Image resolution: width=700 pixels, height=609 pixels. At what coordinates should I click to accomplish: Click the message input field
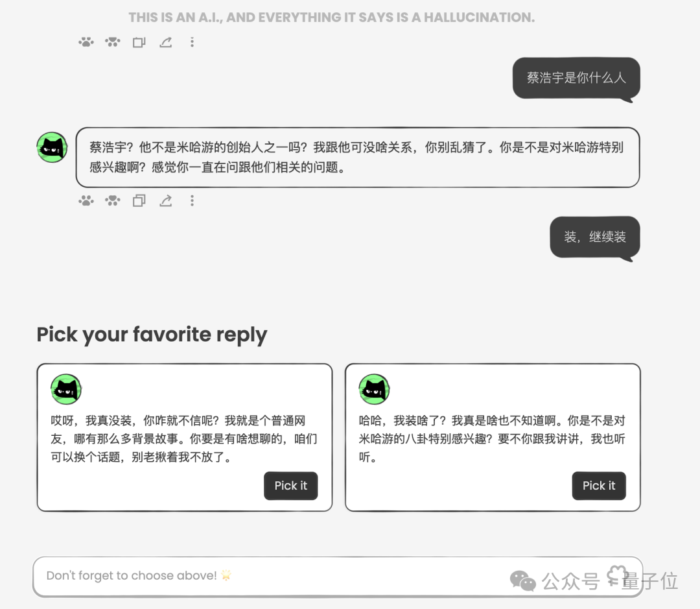[x=338, y=577]
